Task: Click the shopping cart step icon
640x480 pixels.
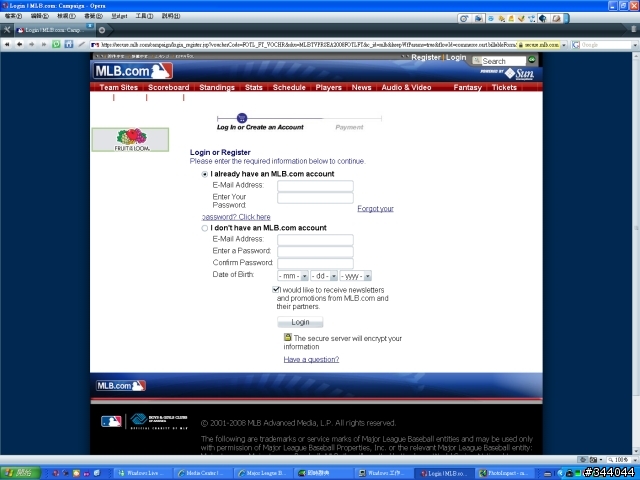Action: click(x=242, y=118)
